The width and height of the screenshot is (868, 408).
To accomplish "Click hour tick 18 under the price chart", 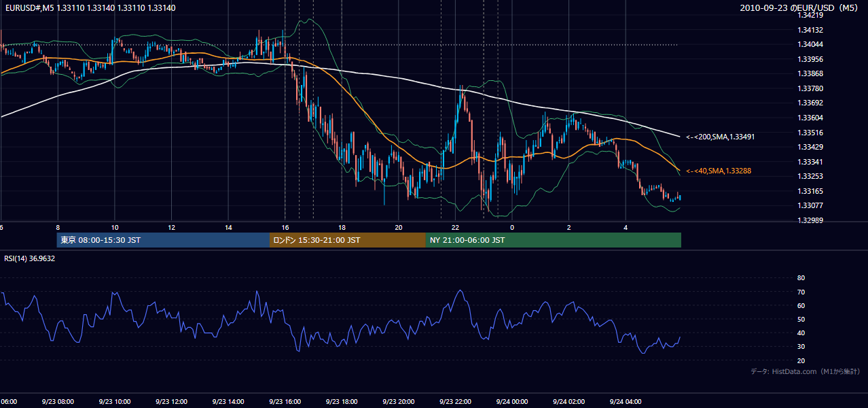I will [x=342, y=227].
